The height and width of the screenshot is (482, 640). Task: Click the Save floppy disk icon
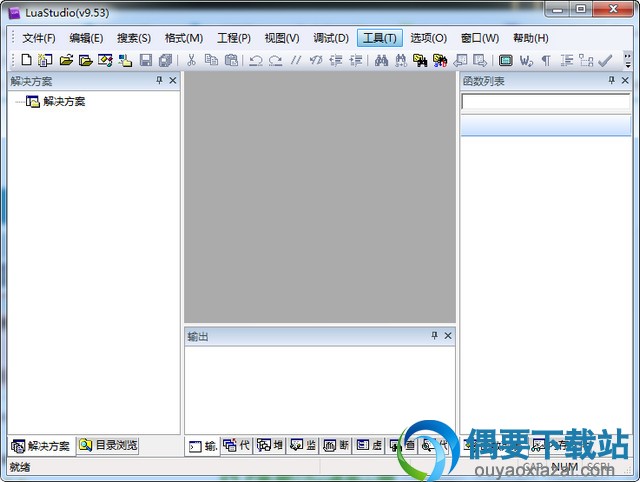[x=146, y=60]
